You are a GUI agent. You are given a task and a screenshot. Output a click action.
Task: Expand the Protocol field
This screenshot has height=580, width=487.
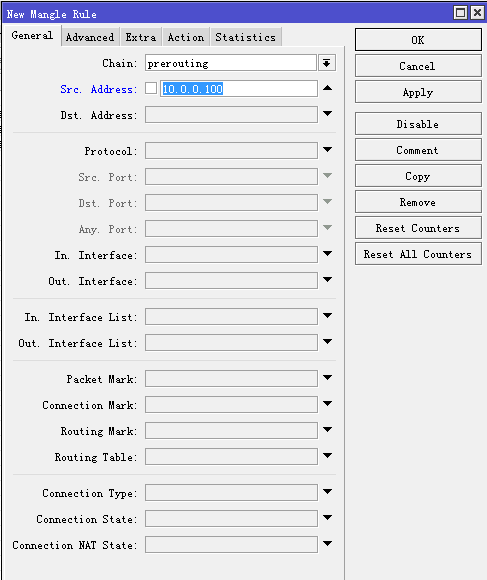coord(327,149)
